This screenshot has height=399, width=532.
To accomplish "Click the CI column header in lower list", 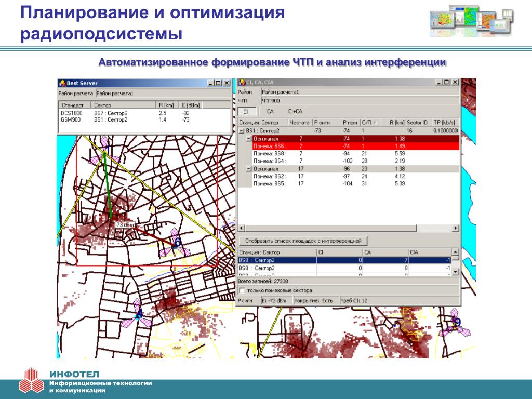I will pos(340,252).
